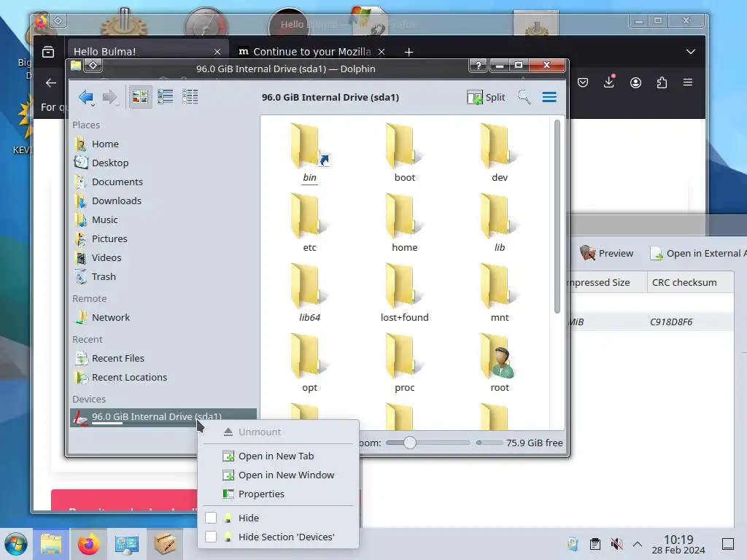Choose Properties from context menu

(x=278, y=494)
